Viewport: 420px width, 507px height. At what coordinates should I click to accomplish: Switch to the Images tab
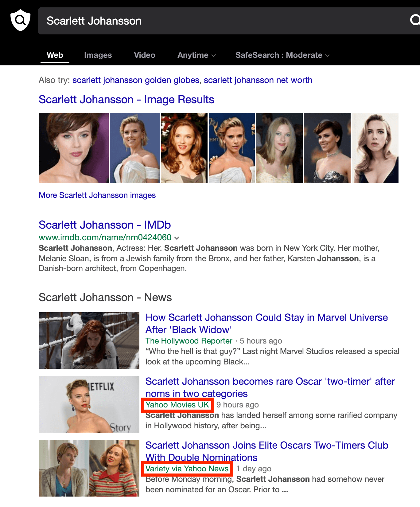(x=98, y=55)
